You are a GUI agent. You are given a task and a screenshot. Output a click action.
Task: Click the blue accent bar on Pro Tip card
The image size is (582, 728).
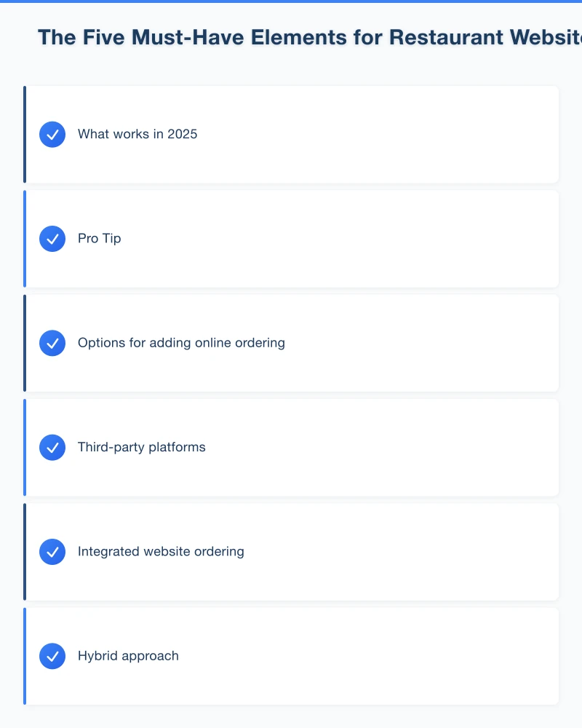click(25, 239)
